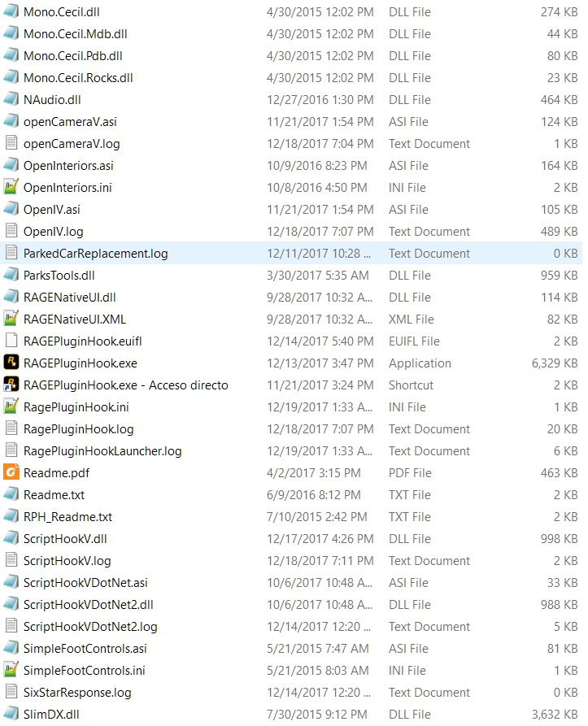This screenshot has height=726, width=588.
Task: Select the SixStarResponse.log file name
Action: click(x=77, y=692)
